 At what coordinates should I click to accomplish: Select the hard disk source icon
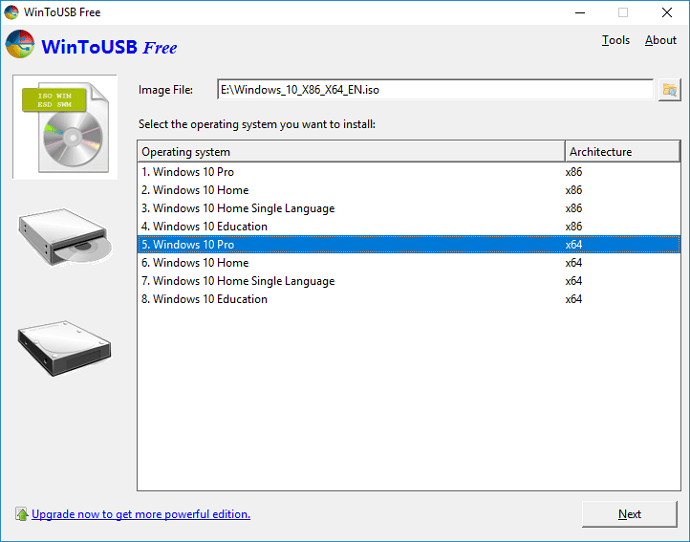pos(64,345)
